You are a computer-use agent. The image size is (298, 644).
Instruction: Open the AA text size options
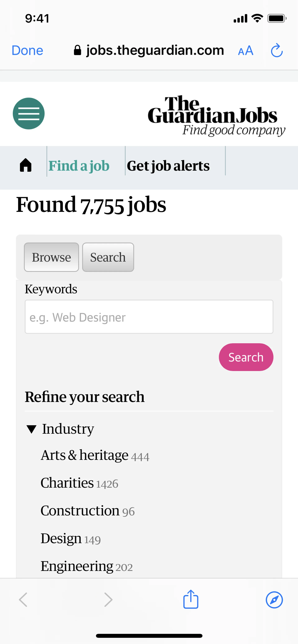pos(245,51)
